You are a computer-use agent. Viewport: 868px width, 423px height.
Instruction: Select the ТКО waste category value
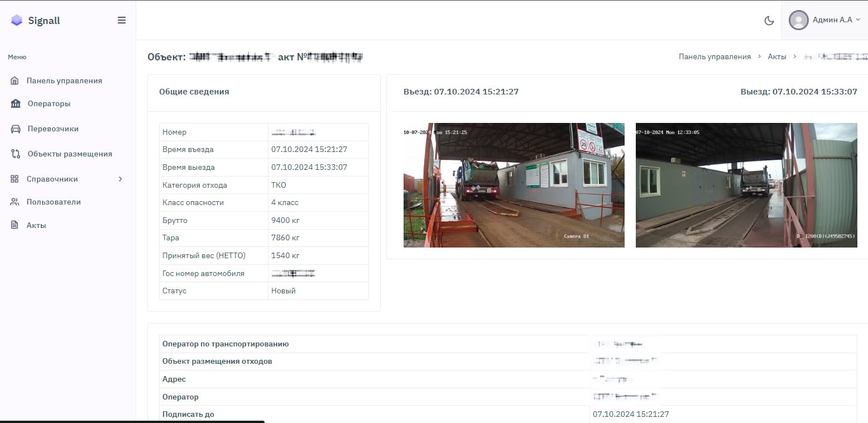pos(279,185)
